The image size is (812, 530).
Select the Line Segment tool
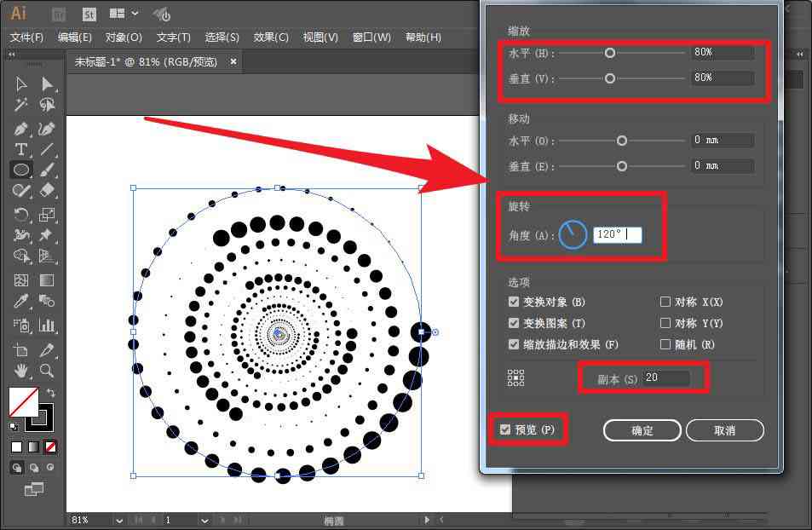(x=47, y=149)
